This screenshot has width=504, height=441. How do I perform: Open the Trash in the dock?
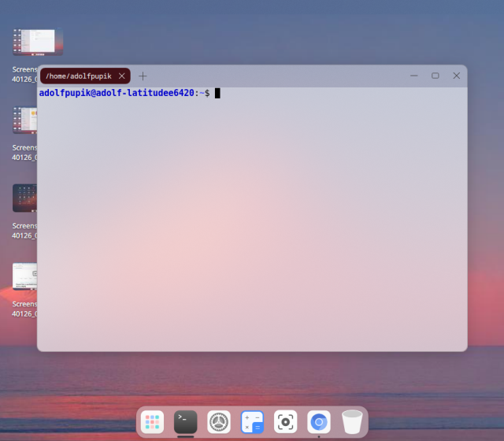tap(352, 421)
